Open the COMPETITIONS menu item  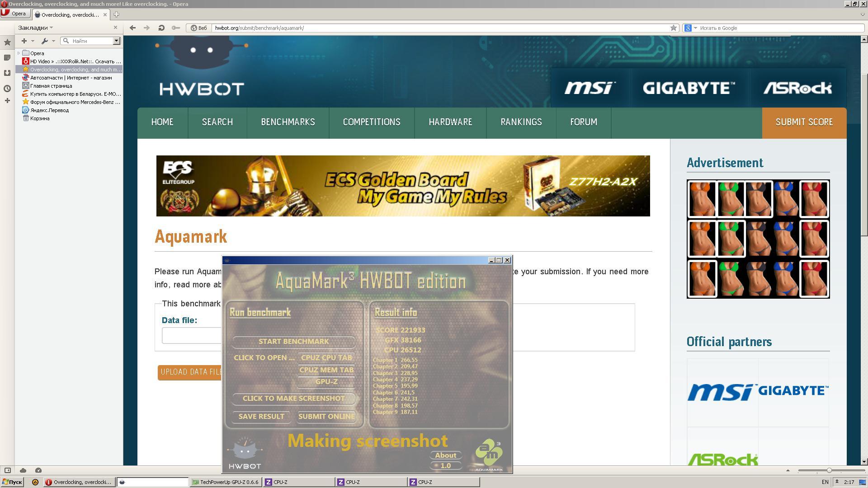[372, 122]
